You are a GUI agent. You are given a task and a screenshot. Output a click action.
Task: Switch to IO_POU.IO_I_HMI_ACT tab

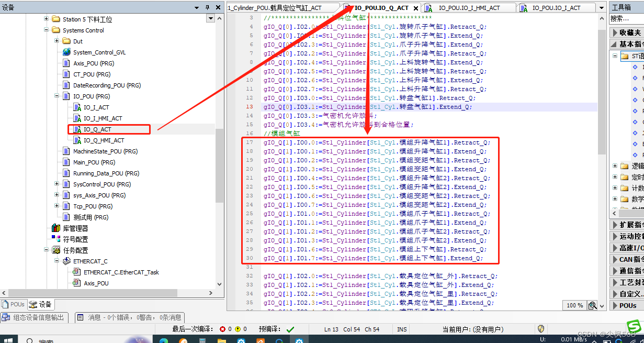coord(469,8)
